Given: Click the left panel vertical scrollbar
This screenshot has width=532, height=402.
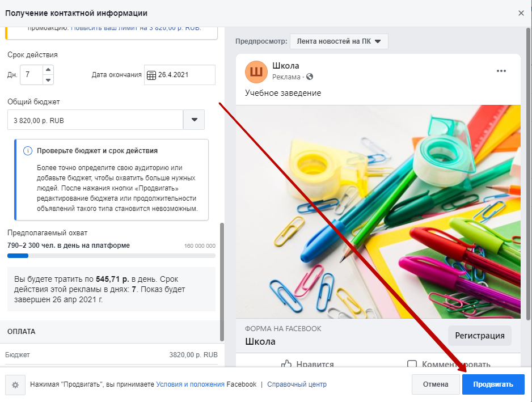Looking at the screenshot, I should click(222, 282).
